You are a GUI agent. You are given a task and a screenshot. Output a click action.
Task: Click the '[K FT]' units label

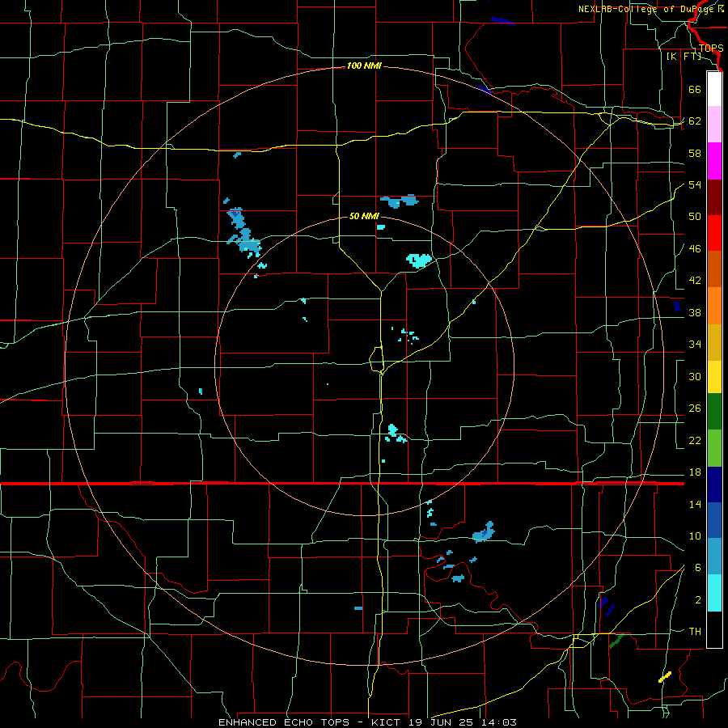coord(684,57)
